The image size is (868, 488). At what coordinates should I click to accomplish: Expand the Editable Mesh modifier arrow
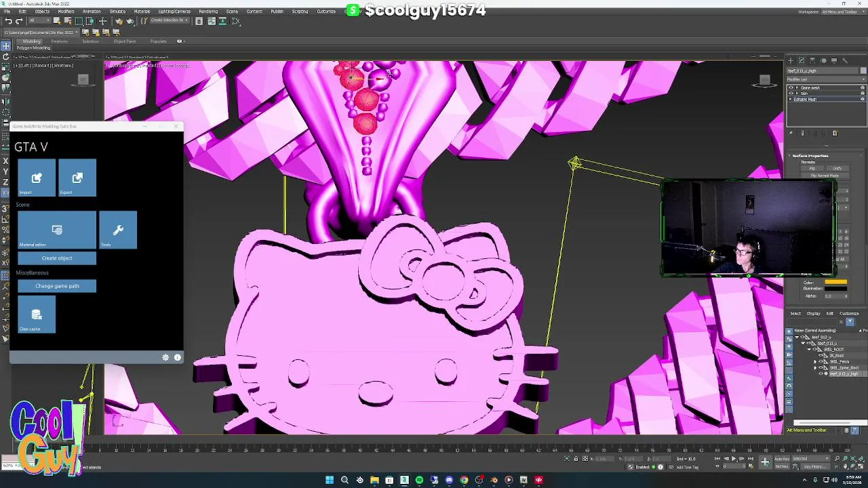click(791, 100)
